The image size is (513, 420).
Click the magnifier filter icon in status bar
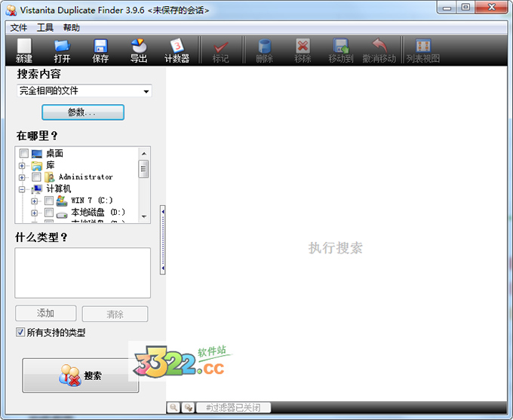coord(174,408)
